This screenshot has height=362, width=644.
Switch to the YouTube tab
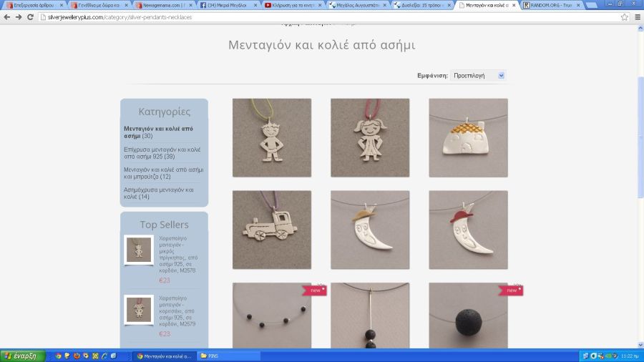[290, 5]
